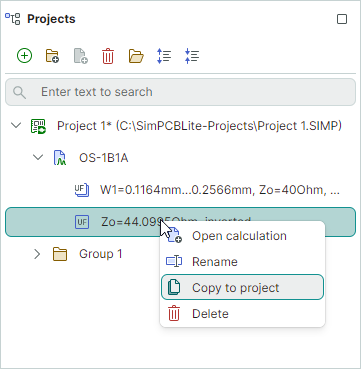Expand the Group 1 folder chevron

click(37, 254)
